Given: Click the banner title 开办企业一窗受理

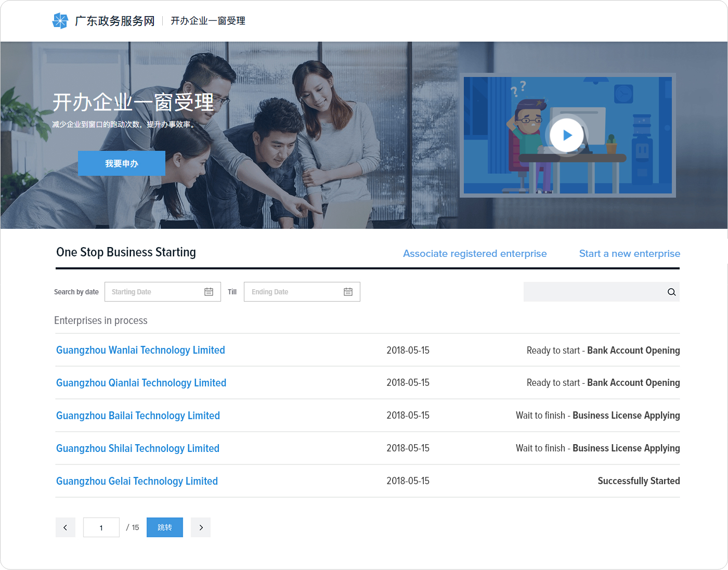Looking at the screenshot, I should coord(133,102).
